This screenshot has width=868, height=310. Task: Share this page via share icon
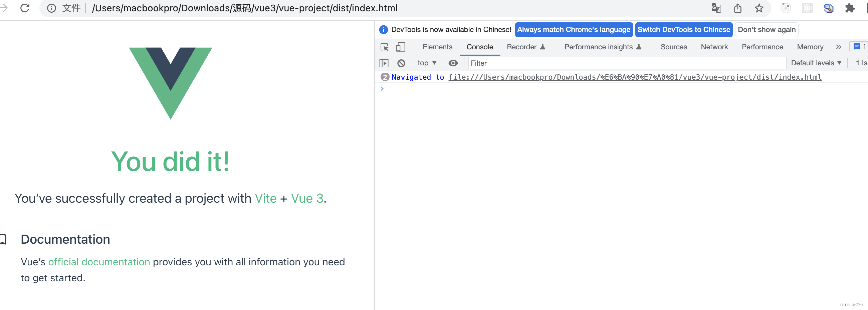pyautogui.click(x=737, y=8)
